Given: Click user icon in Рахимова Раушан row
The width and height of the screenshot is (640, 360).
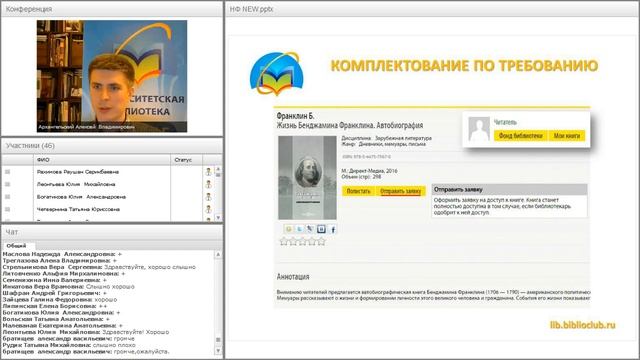Looking at the screenshot, I should click(209, 172).
